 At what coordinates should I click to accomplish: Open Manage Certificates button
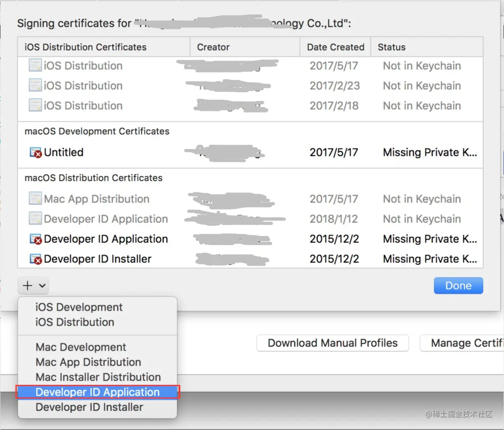462,343
